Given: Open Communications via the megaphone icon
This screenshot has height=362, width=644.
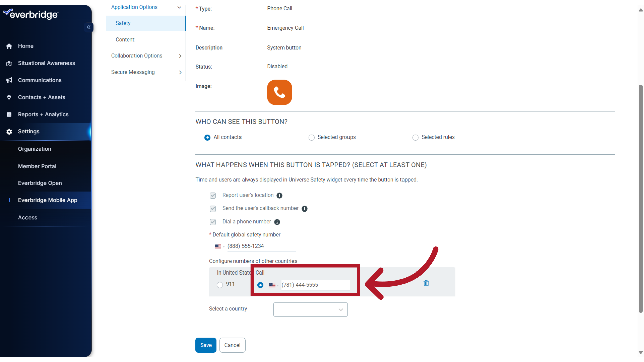Looking at the screenshot, I should (9, 80).
